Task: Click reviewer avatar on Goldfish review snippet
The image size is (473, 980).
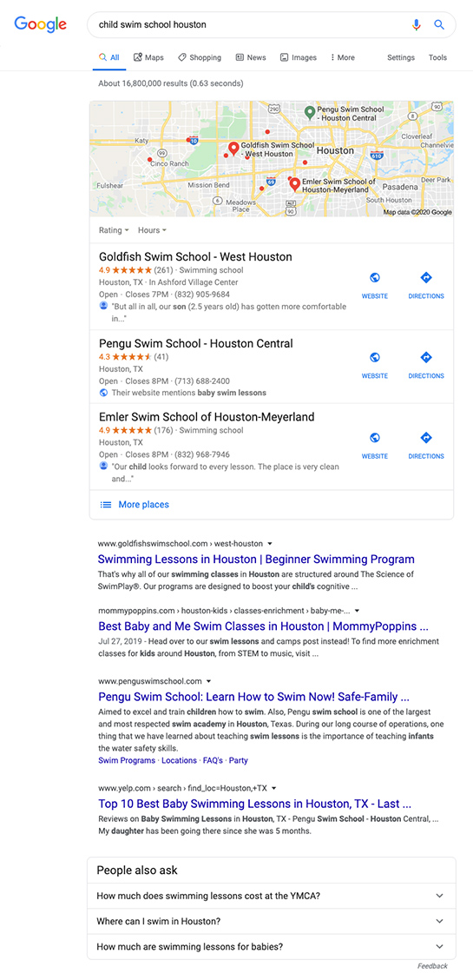Action: click(x=103, y=306)
